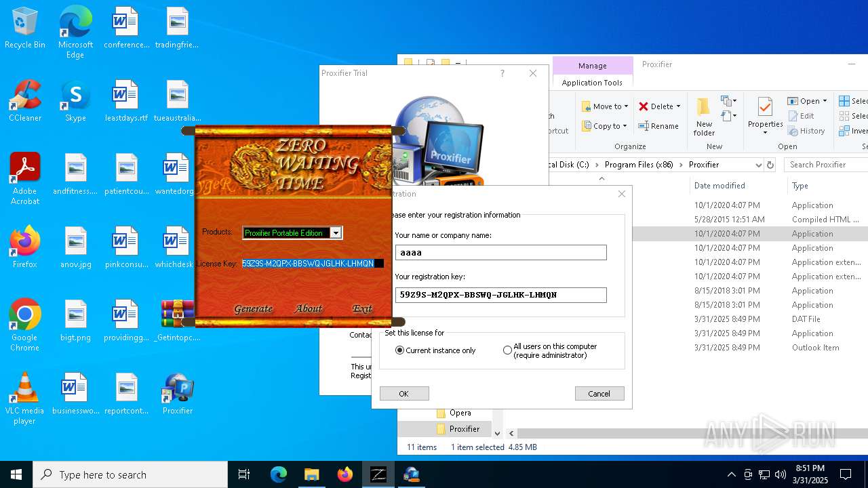Expand the Open dropdown arrow in ribbon
This screenshot has height=488, width=868.
[825, 101]
